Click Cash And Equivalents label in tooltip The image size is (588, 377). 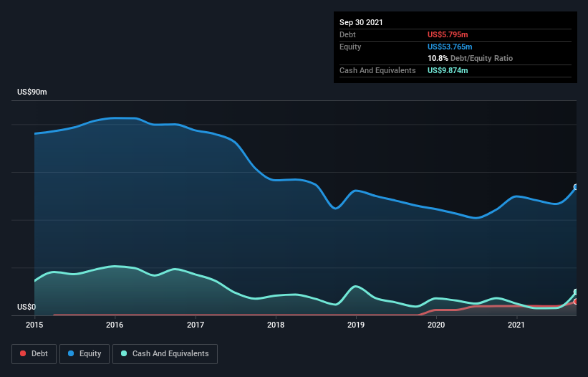click(377, 70)
